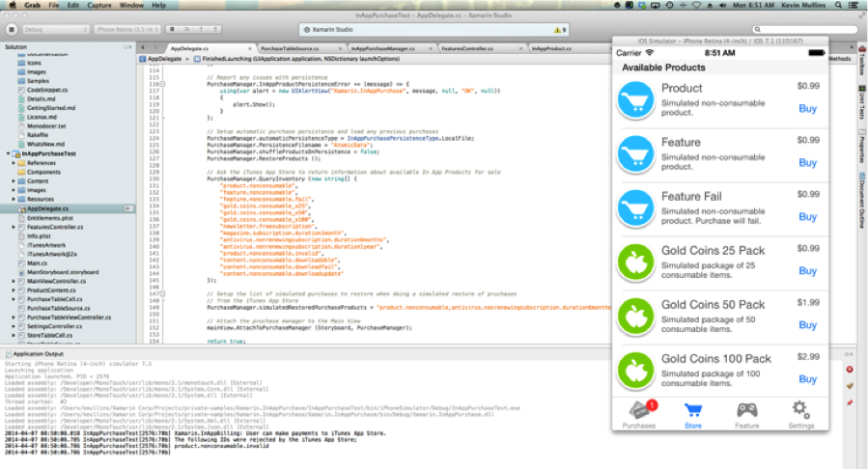
Task: Expand the Resources folder in Solution tree
Action: (14, 200)
